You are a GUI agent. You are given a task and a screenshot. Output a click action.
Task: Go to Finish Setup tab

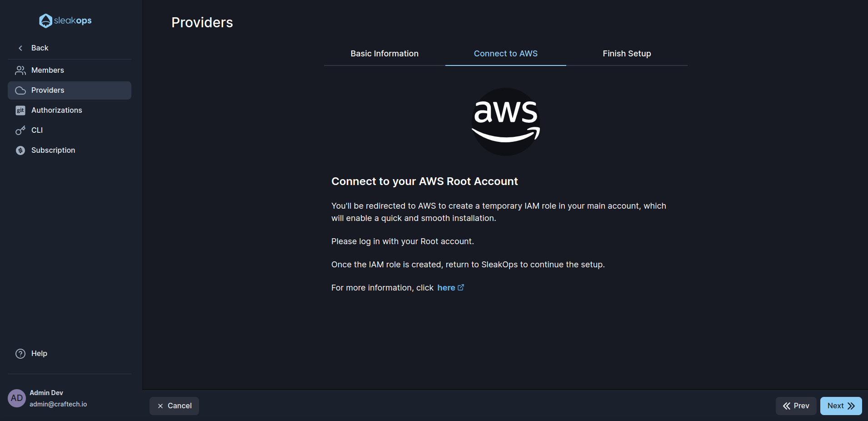coord(627,54)
